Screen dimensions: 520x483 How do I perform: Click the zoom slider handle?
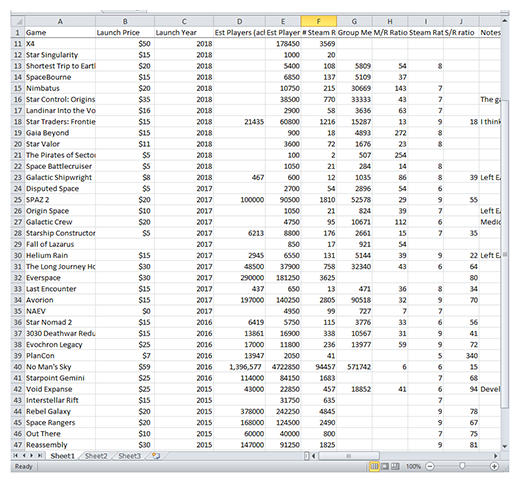point(462,466)
